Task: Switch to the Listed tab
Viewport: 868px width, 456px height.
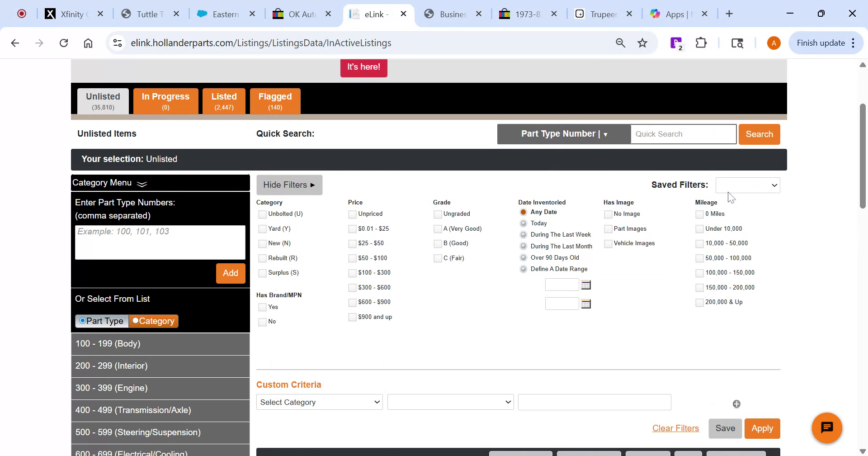Action: tap(224, 100)
